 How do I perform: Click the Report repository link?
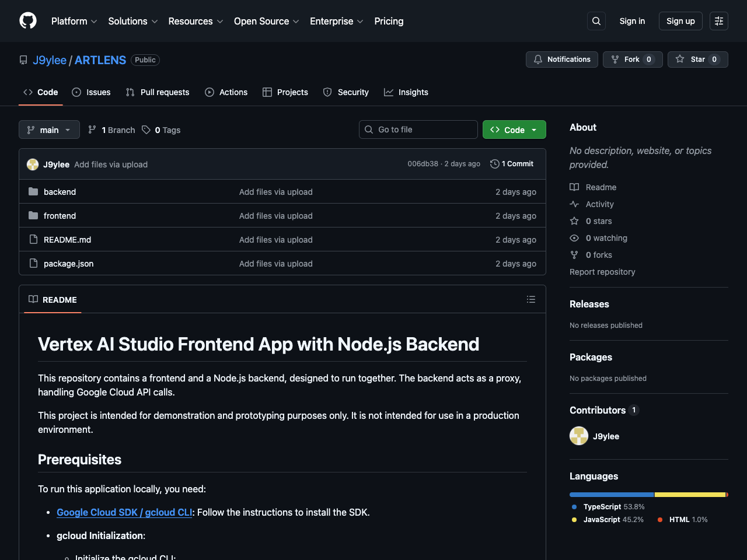point(602,272)
